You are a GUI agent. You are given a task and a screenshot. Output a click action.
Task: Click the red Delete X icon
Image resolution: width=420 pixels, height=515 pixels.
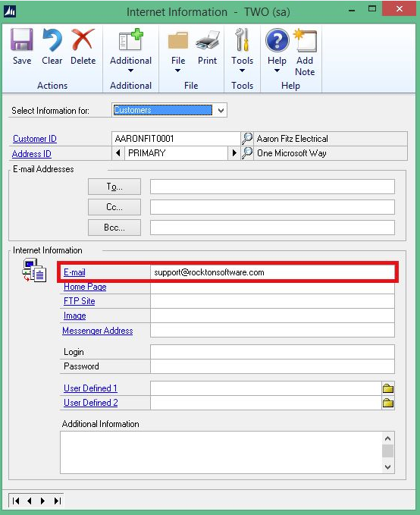point(83,39)
